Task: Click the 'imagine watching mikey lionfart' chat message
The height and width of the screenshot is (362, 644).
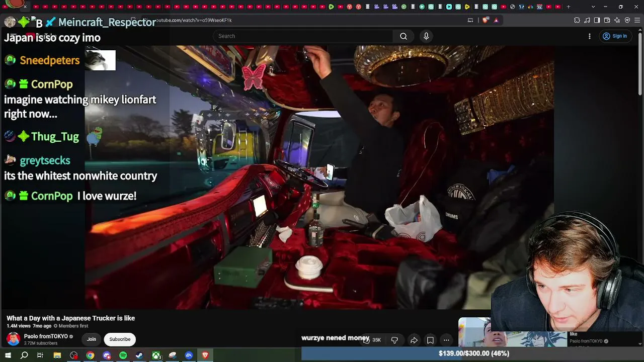Action: [x=80, y=107]
